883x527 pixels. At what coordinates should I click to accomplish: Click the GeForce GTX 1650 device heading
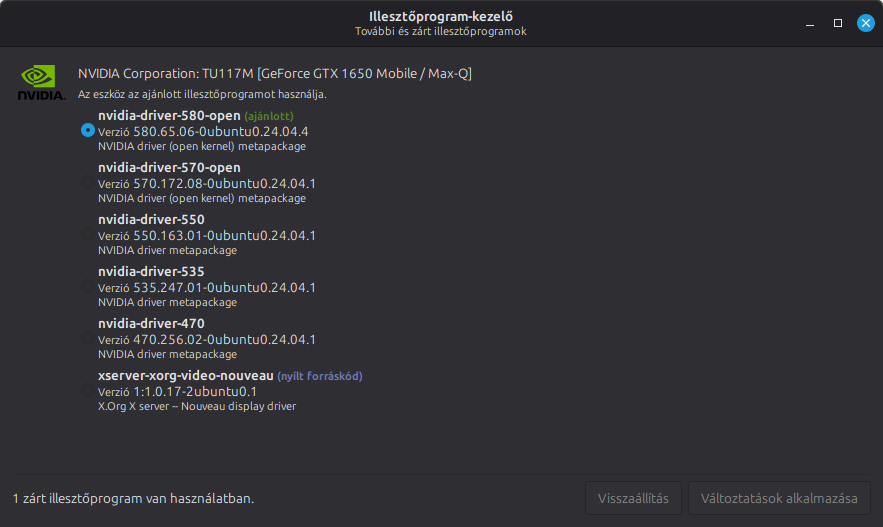[275, 74]
